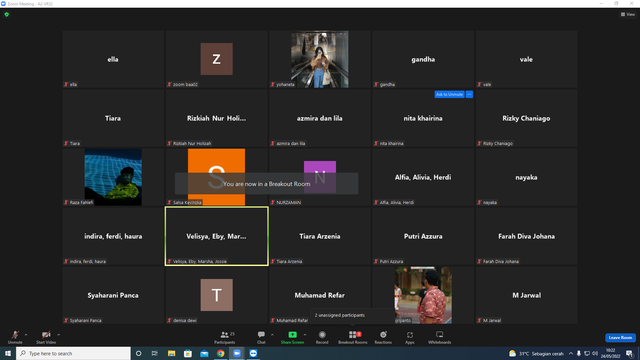
Task: Click Ask to Unmute on nita khairina
Action: pos(449,94)
